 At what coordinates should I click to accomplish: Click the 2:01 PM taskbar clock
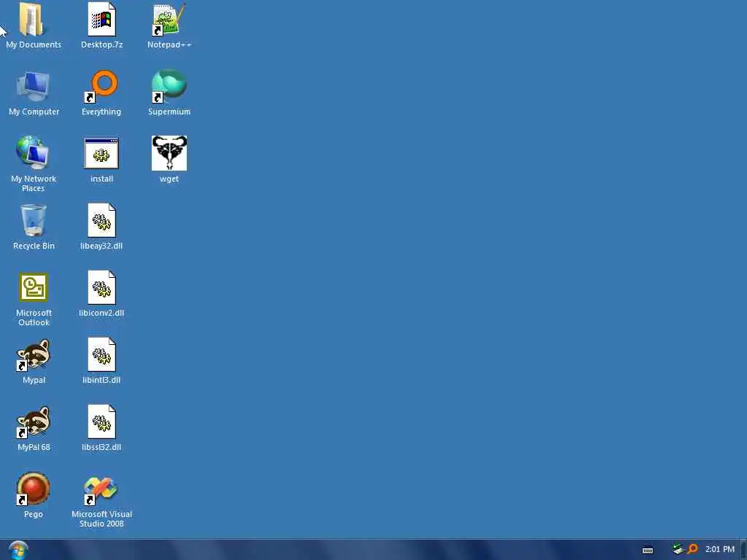click(719, 549)
